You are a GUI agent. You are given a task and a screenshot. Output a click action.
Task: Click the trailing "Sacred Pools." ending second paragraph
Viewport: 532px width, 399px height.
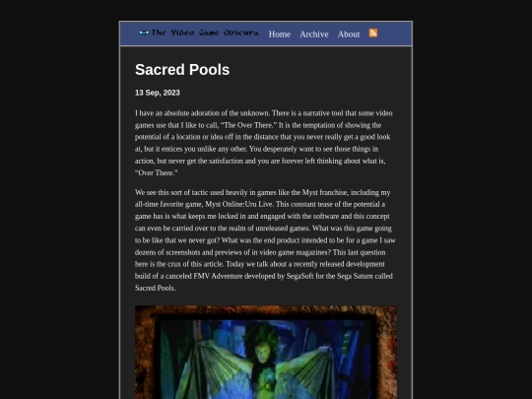click(x=155, y=288)
